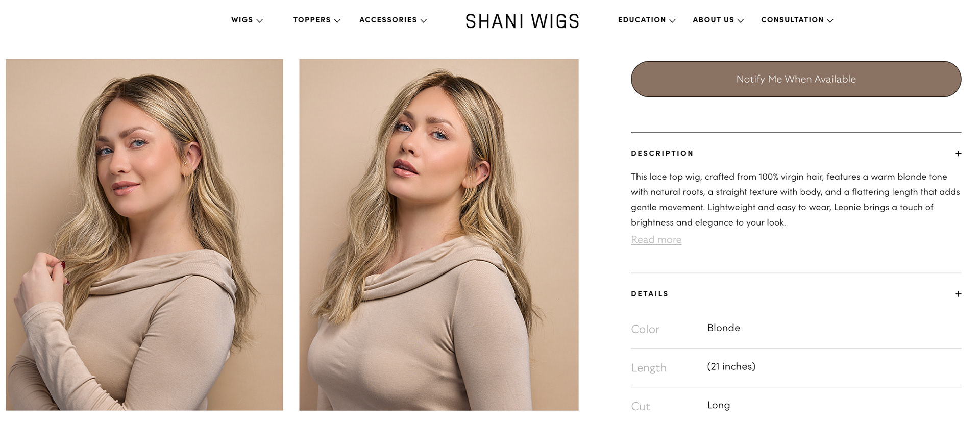
Task: Open the Accessories menu
Action: tap(393, 20)
